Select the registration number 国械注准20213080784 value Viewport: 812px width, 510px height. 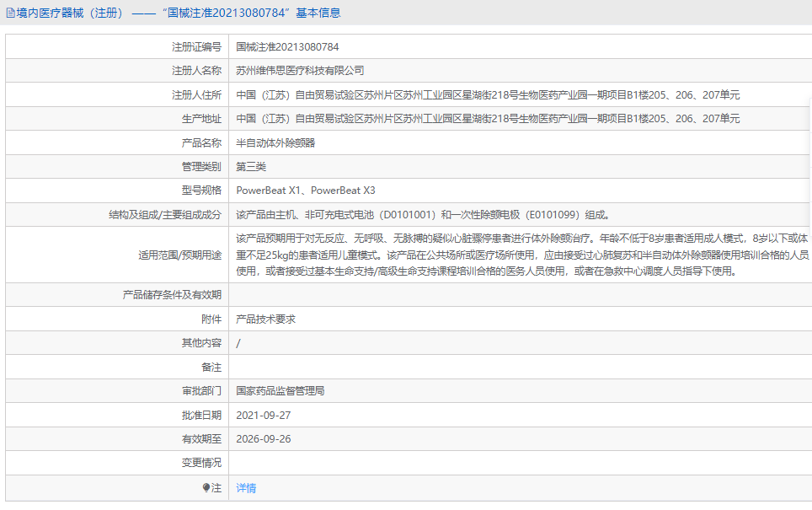point(287,46)
